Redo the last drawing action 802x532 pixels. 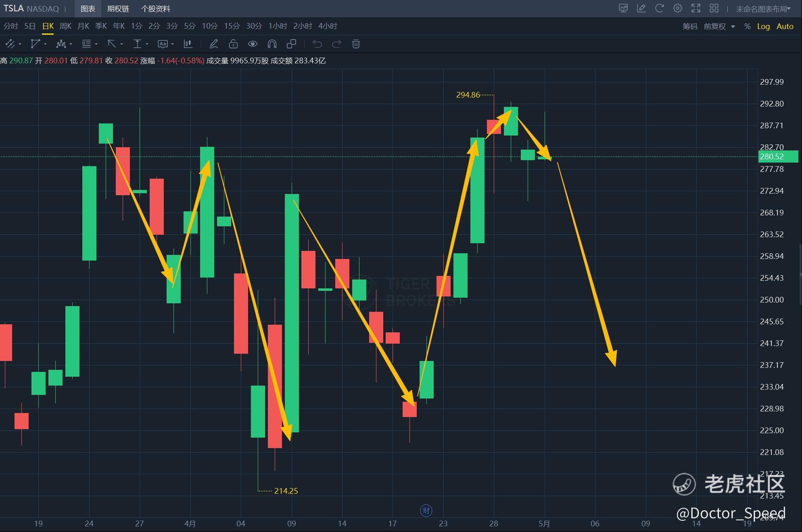pos(336,44)
